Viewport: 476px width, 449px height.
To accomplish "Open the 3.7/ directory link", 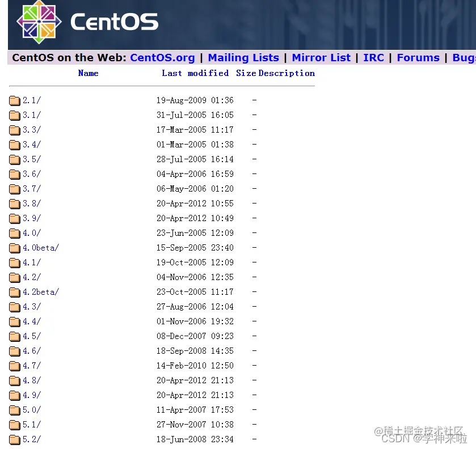I will 32,189.
